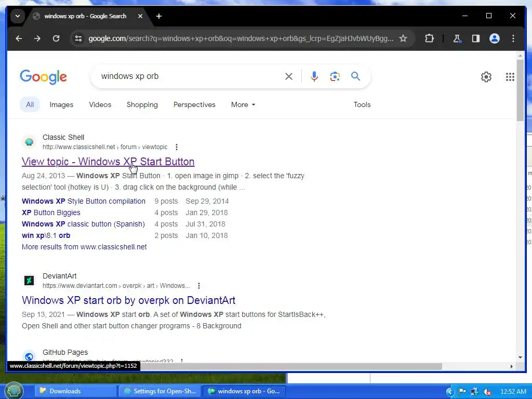
Task: Click the scroll up arrow of page scrollbar
Action: pyautogui.click(x=520, y=55)
